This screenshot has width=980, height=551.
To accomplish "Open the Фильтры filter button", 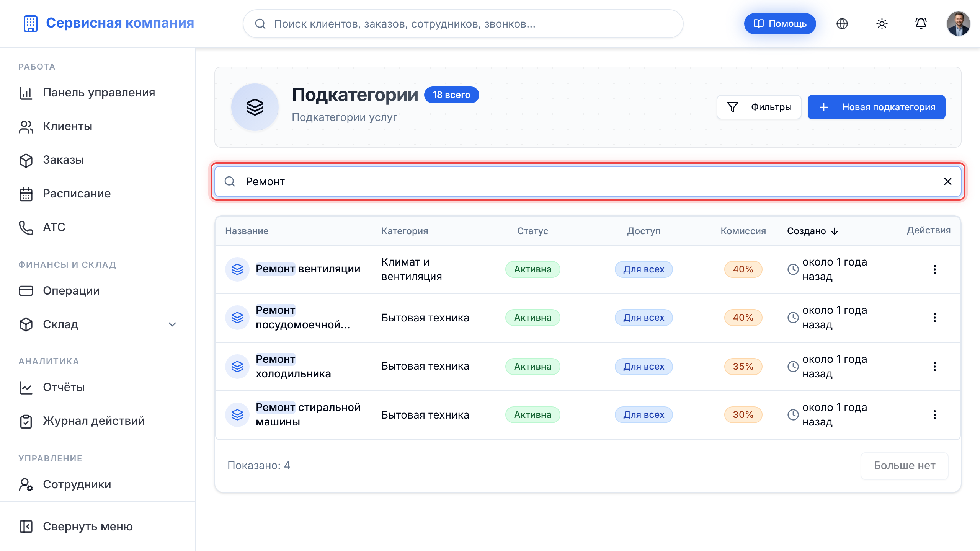I will (x=759, y=107).
